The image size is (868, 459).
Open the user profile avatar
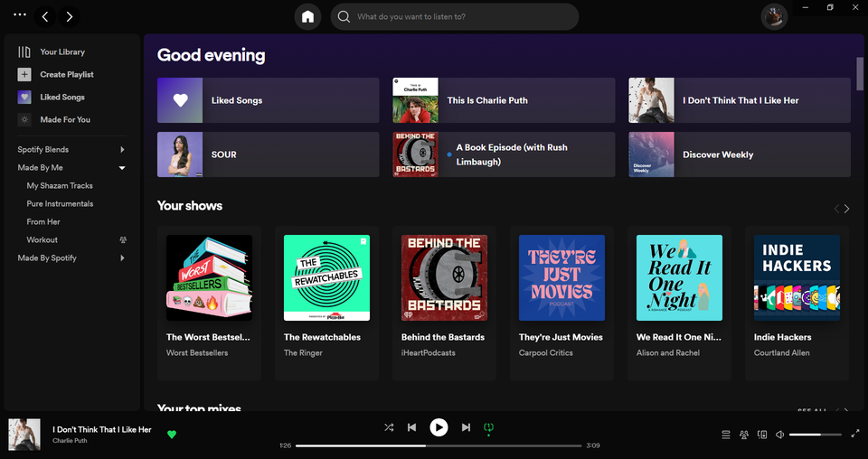click(x=774, y=17)
